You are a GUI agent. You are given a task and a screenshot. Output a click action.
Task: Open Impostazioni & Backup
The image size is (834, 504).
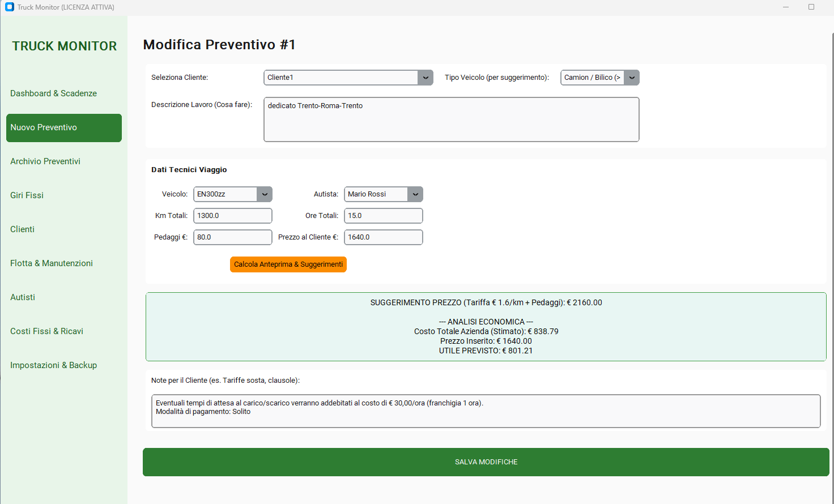tap(53, 365)
